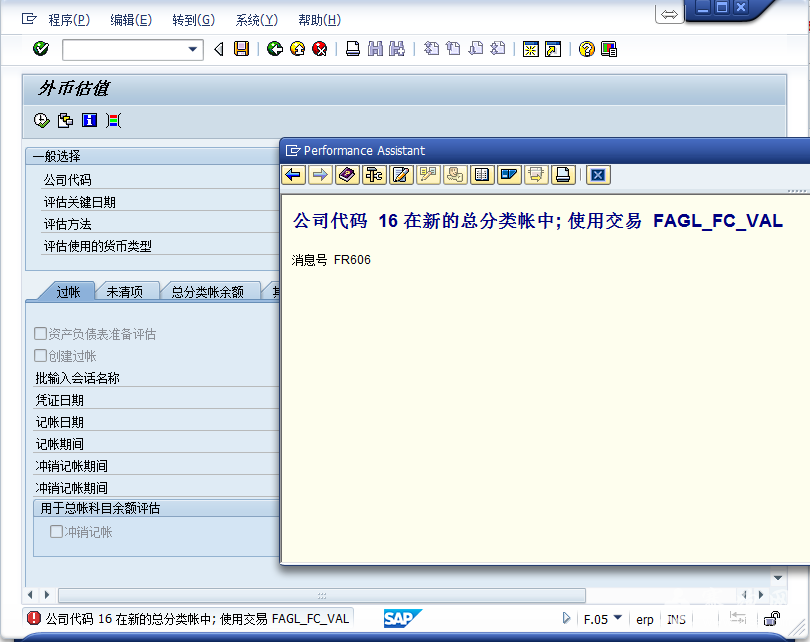Switch to the 过帐 tab
The image size is (810, 642).
pos(68,292)
